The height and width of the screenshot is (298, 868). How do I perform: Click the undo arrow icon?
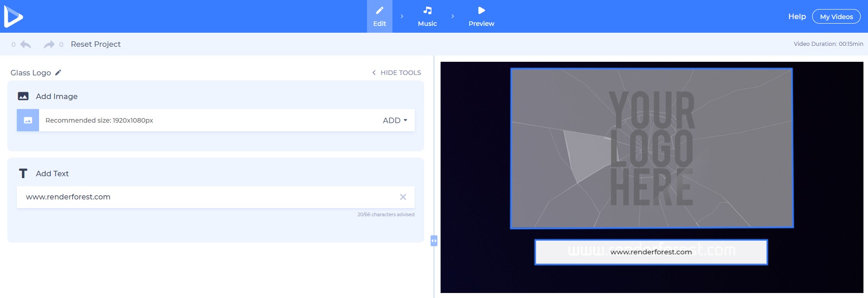click(26, 44)
